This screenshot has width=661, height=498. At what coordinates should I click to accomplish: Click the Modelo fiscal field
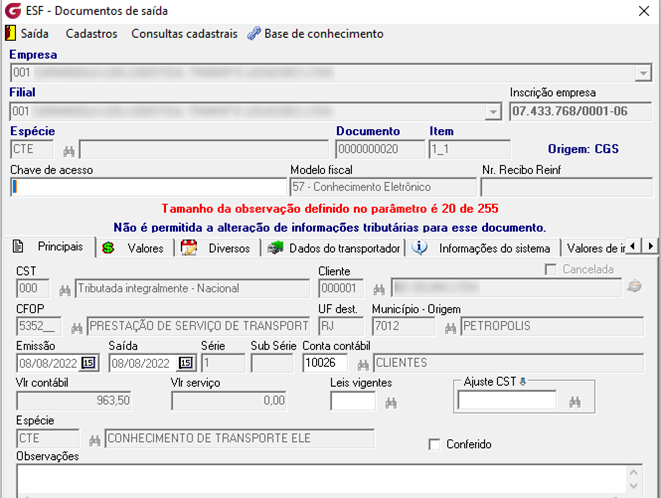click(383, 187)
